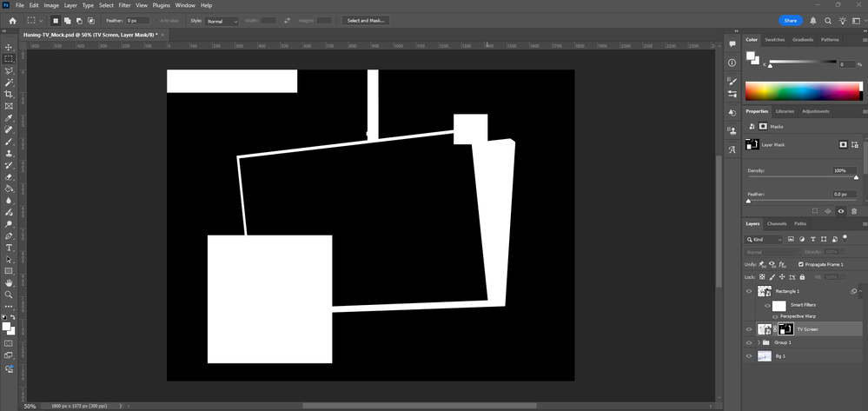Viewport: 868px width, 411px height.
Task: Choose the Brush tool
Action: tap(9, 141)
